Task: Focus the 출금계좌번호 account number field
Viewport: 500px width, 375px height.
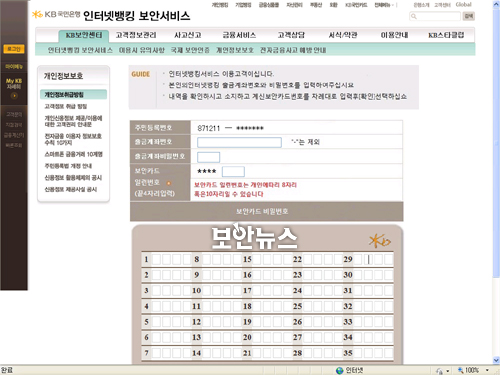Action: tap(239, 142)
